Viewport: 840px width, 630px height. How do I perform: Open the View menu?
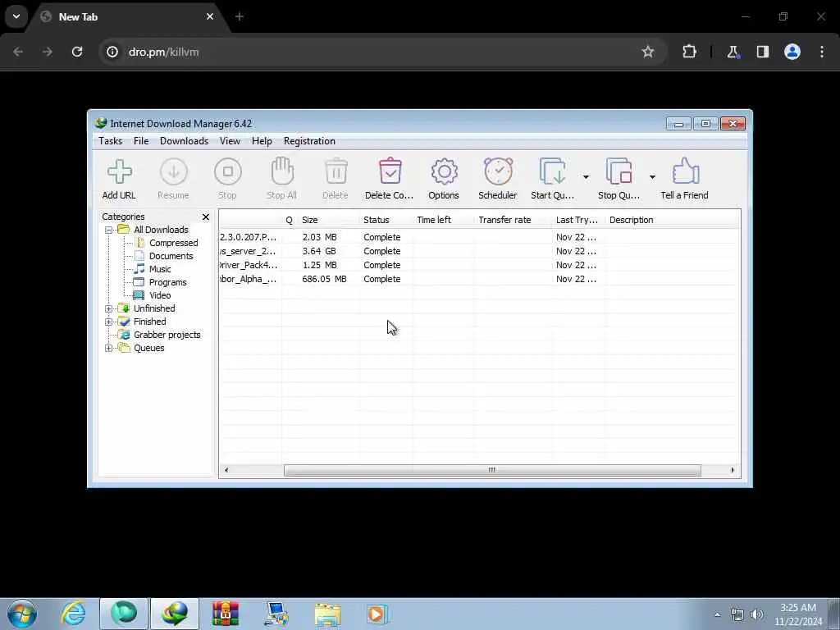[x=230, y=141]
